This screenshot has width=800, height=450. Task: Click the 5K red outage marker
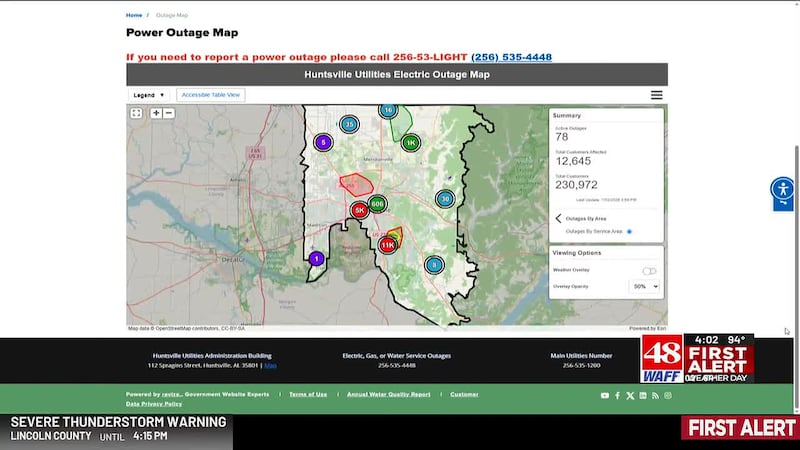click(359, 210)
